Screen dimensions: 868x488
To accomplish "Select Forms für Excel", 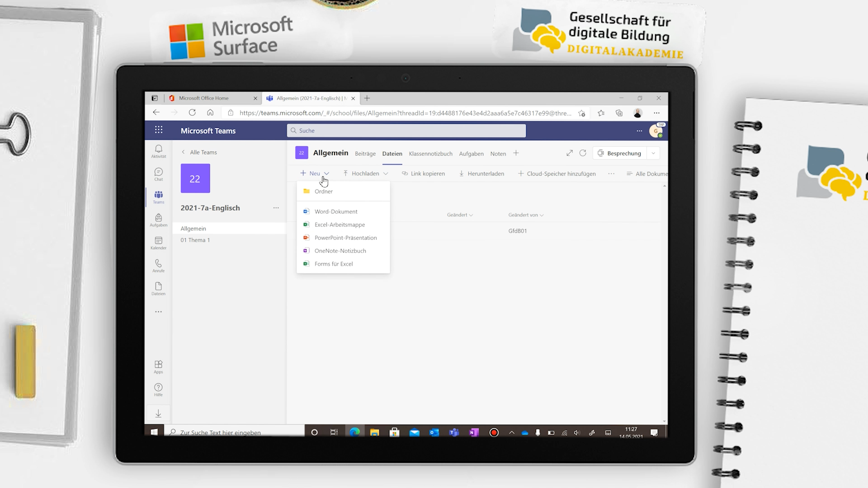I will pyautogui.click(x=343, y=264).
